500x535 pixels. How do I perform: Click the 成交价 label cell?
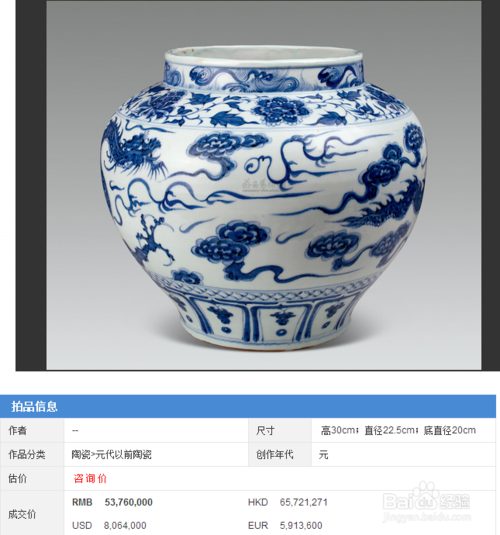(32, 514)
